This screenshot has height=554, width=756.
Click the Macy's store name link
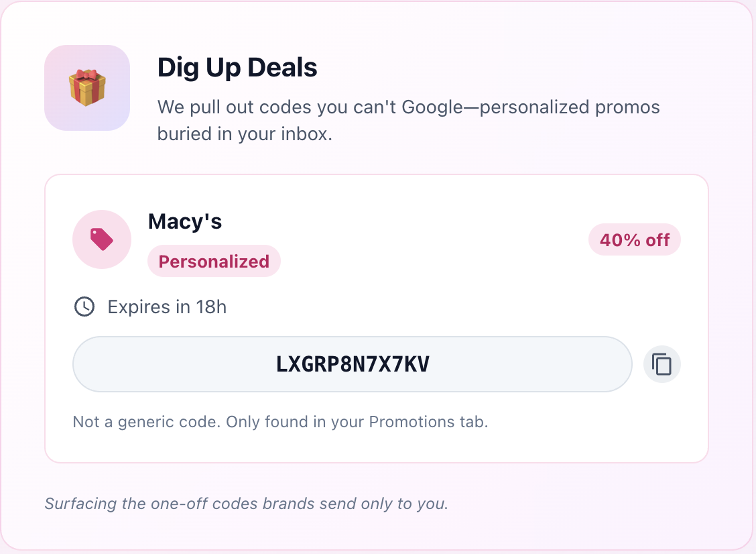(184, 222)
